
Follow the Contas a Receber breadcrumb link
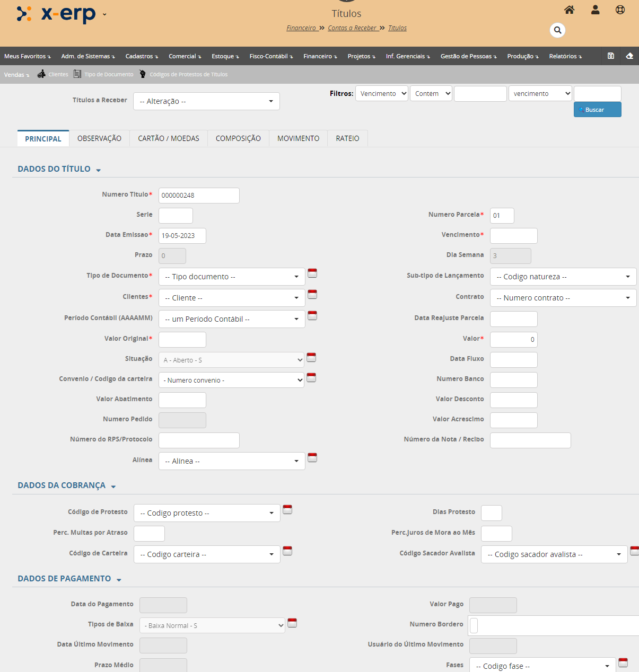point(352,28)
